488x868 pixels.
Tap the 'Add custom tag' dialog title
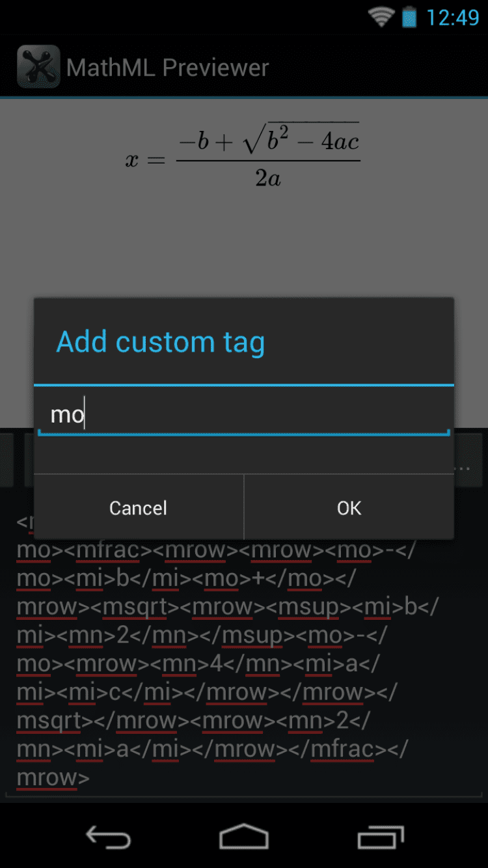click(161, 342)
